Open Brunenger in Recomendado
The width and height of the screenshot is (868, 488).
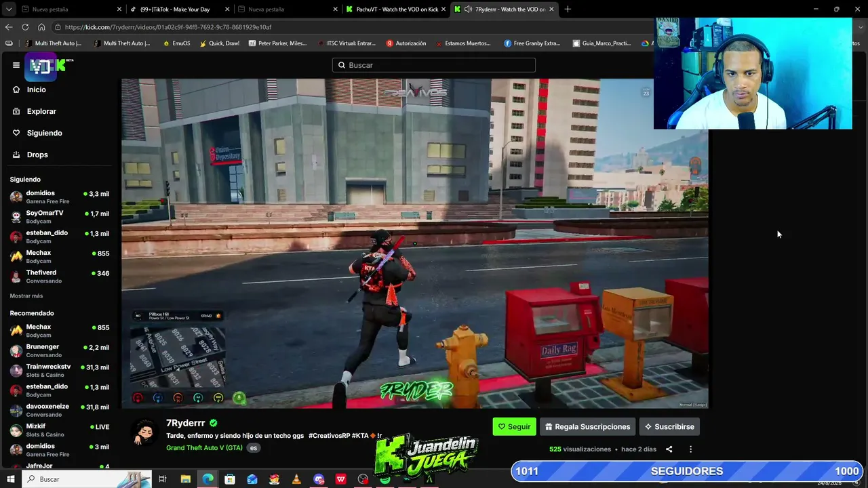(x=59, y=350)
